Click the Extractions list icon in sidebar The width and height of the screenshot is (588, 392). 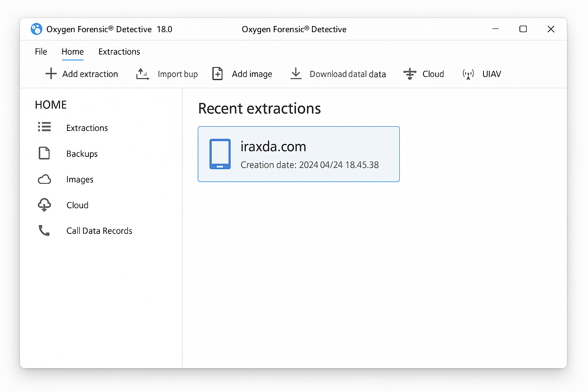pyautogui.click(x=44, y=127)
